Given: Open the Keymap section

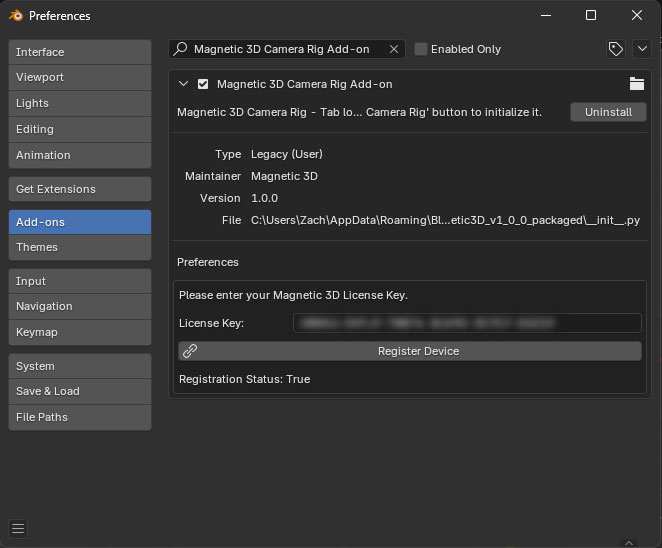Looking at the screenshot, I should [80, 332].
